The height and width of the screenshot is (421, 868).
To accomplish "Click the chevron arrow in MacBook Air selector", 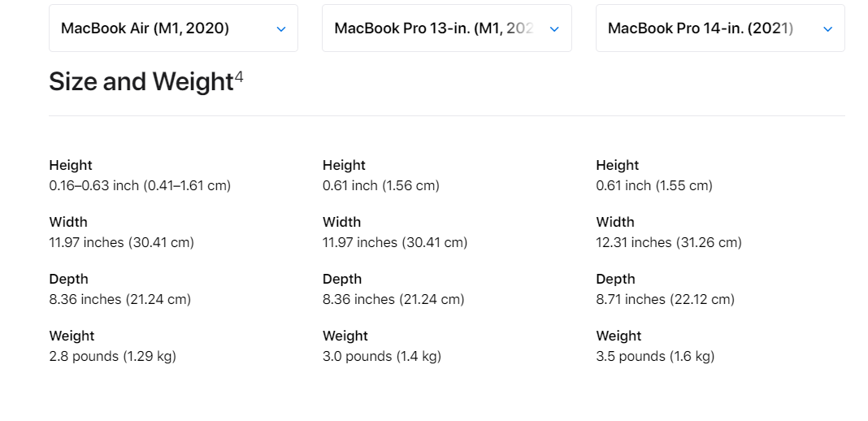I will click(281, 28).
